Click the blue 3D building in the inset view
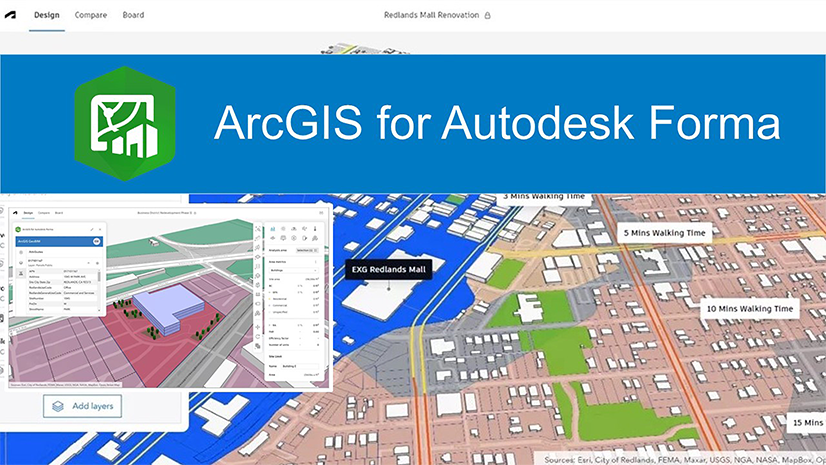This screenshot has height=465, width=826. click(169, 309)
